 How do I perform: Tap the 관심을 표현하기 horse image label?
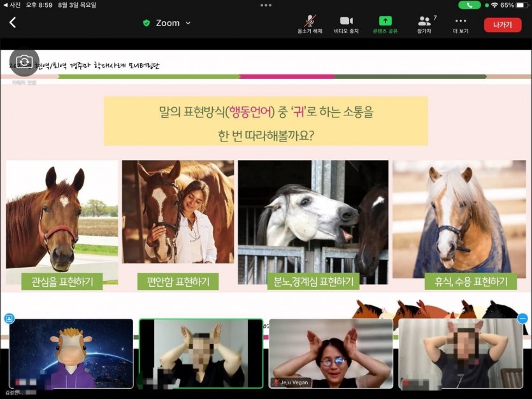(62, 282)
